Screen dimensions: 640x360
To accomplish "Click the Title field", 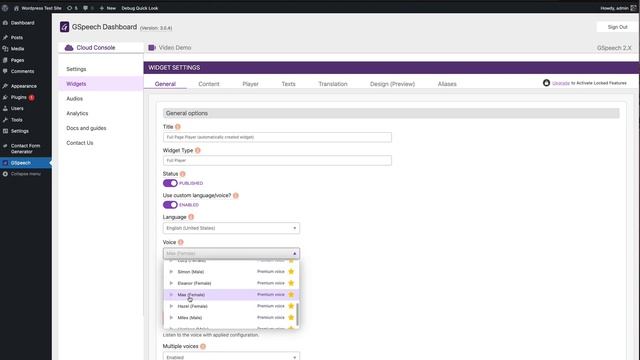I will pyautogui.click(x=277, y=137).
